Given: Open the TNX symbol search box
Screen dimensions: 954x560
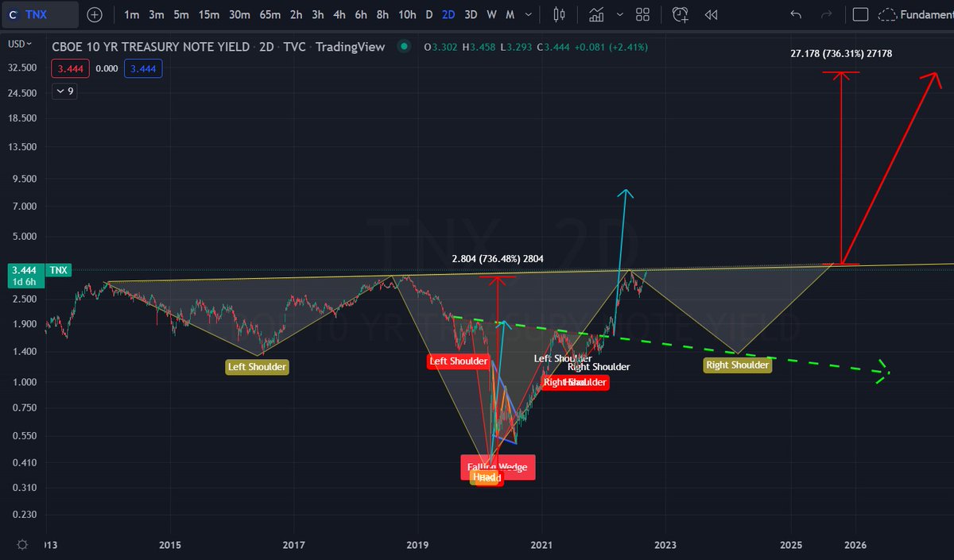Looking at the screenshot, I should pyautogui.click(x=40, y=14).
